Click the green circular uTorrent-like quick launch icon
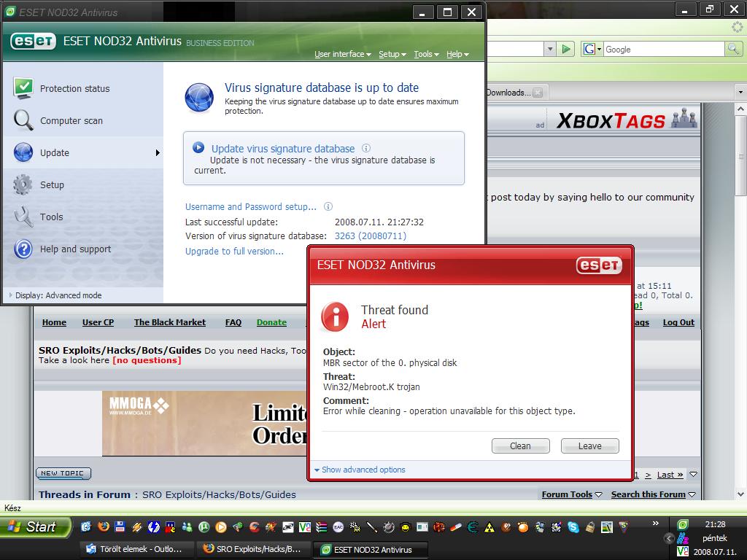This screenshot has height=560, width=747. (x=204, y=526)
